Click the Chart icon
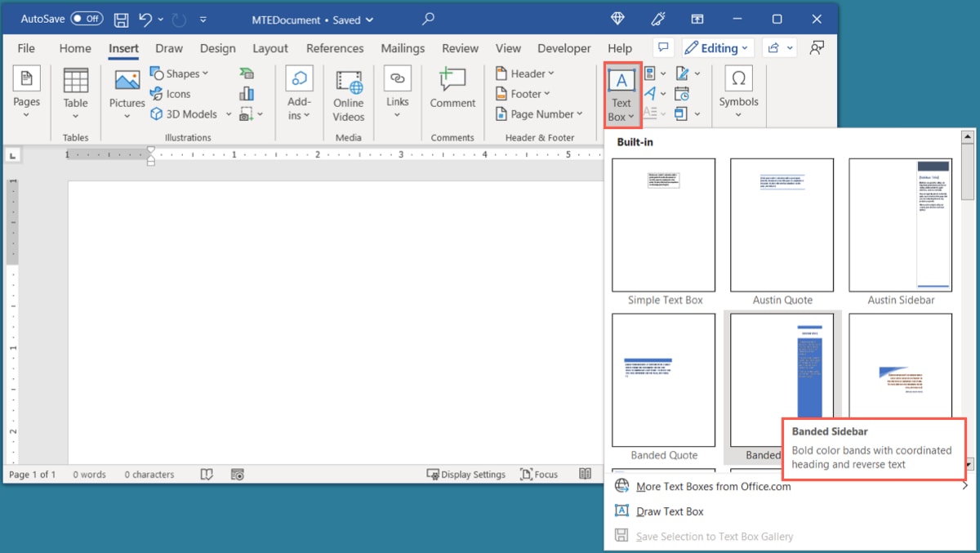The height and width of the screenshot is (553, 980). (247, 92)
